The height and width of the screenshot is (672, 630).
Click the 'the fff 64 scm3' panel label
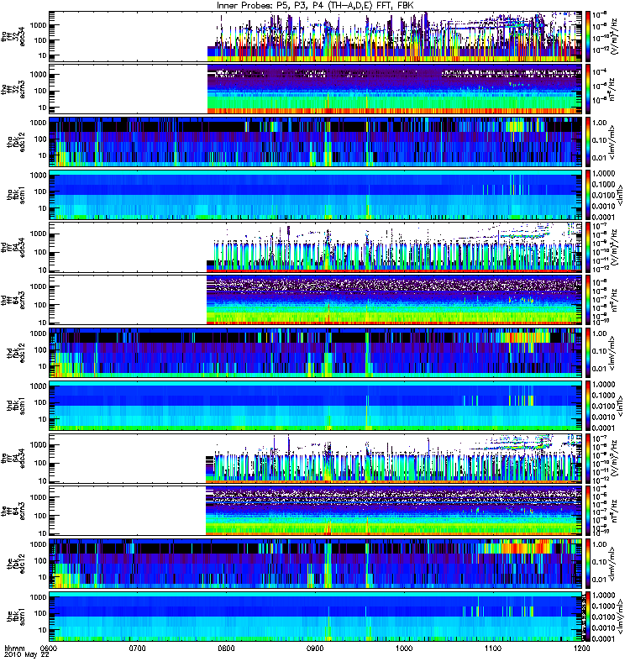[13, 511]
